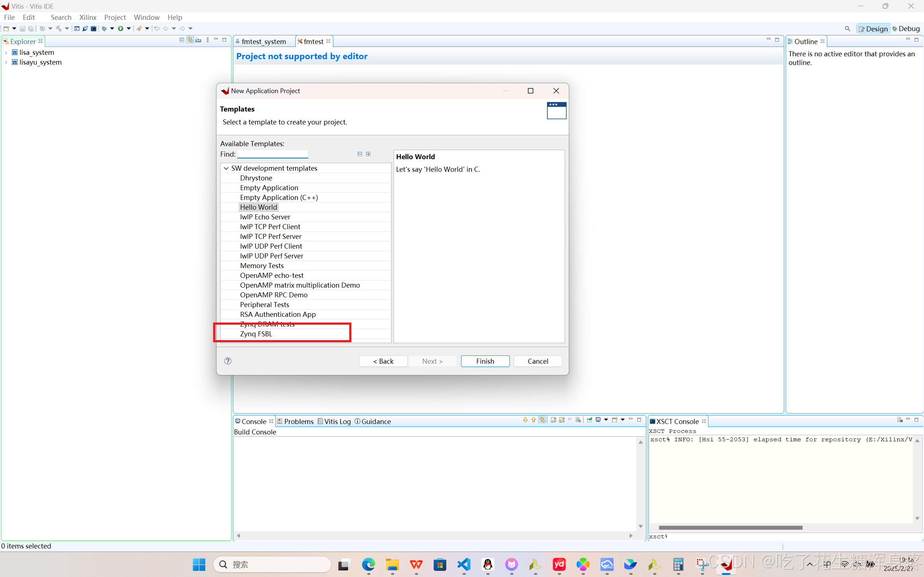Open the XSCT Console toolbar icon
The width and height of the screenshot is (924, 577).
(77, 29)
